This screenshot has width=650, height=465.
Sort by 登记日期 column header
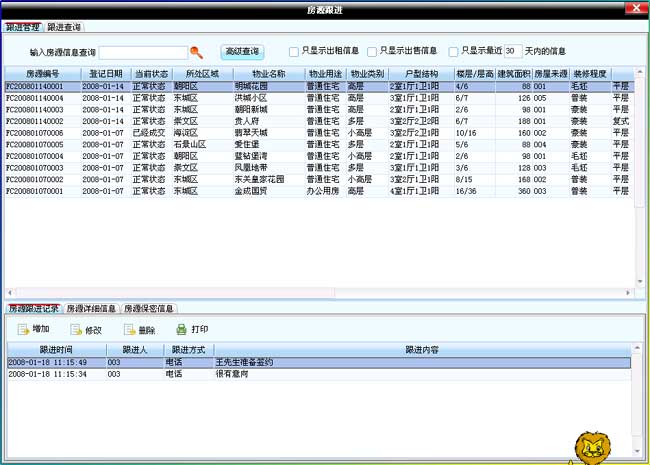[x=102, y=74]
